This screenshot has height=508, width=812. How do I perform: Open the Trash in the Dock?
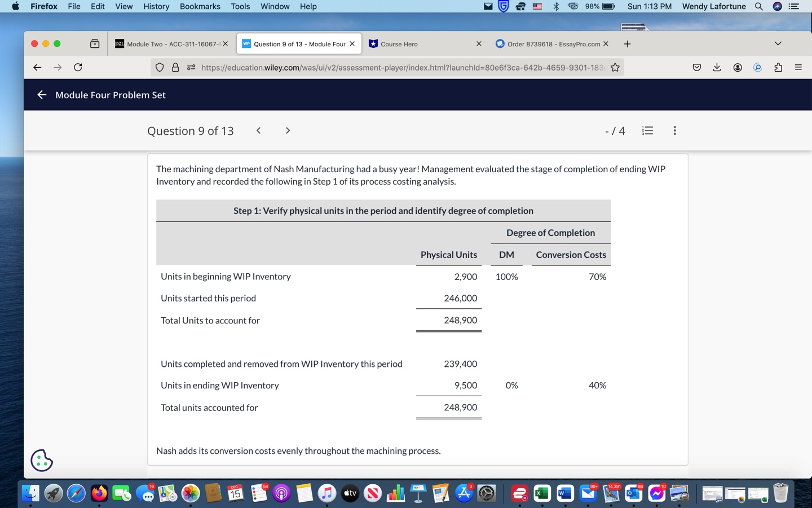tap(781, 493)
